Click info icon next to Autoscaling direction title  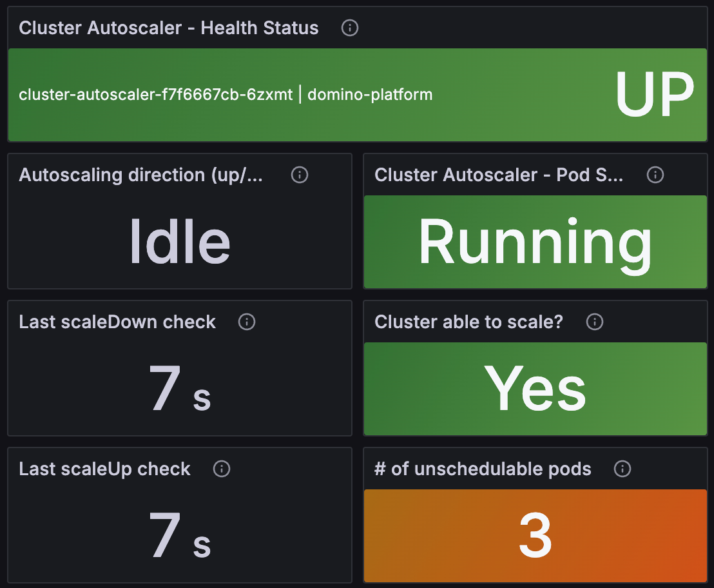pyautogui.click(x=300, y=175)
